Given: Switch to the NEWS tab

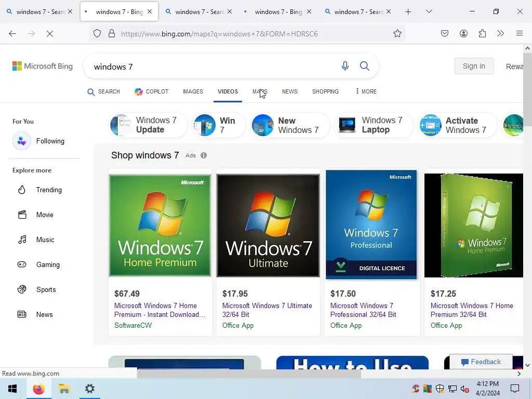Looking at the screenshot, I should click(290, 91).
